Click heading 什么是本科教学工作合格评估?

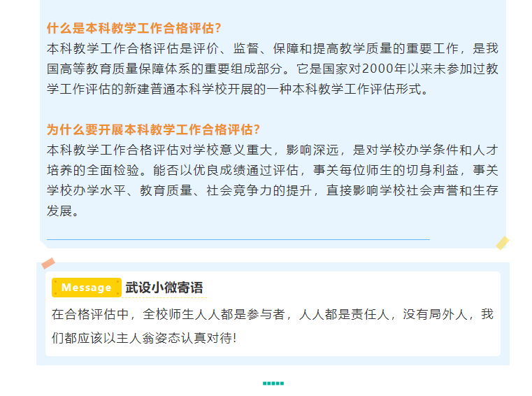[134, 28]
